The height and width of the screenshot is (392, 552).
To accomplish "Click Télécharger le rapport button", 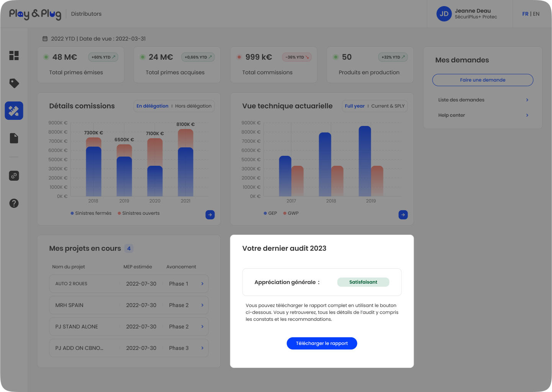I will (322, 343).
